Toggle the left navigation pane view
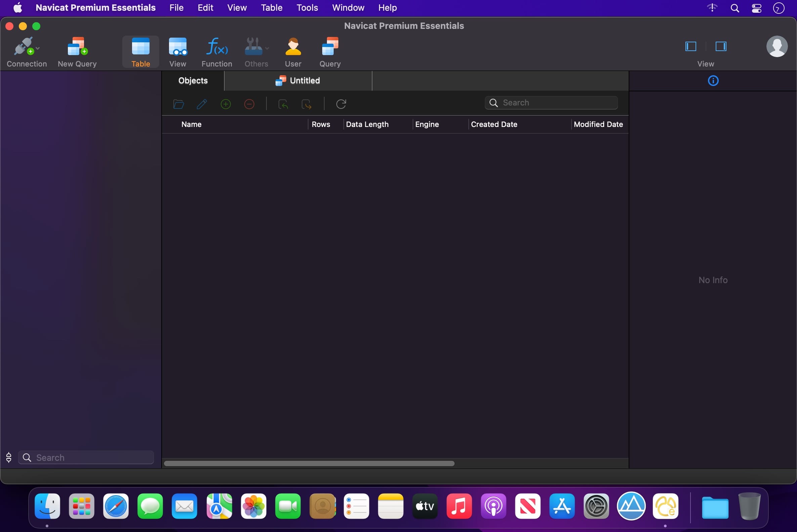The width and height of the screenshot is (797, 532). (x=690, y=46)
